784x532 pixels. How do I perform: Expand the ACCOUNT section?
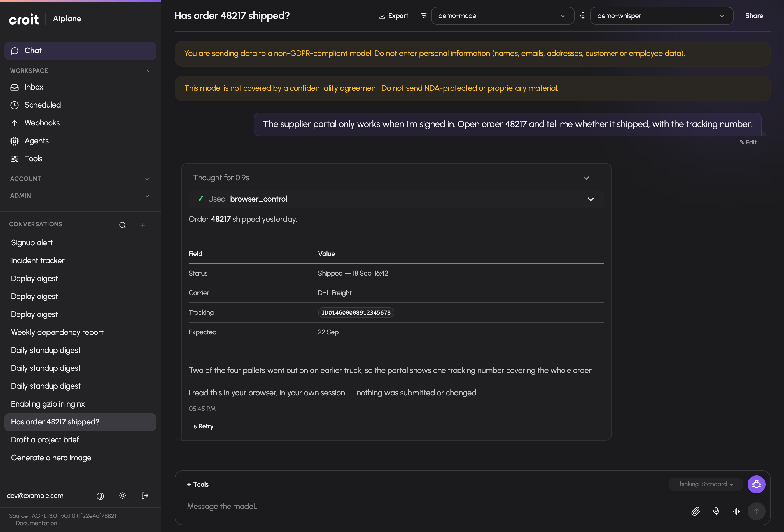80,179
